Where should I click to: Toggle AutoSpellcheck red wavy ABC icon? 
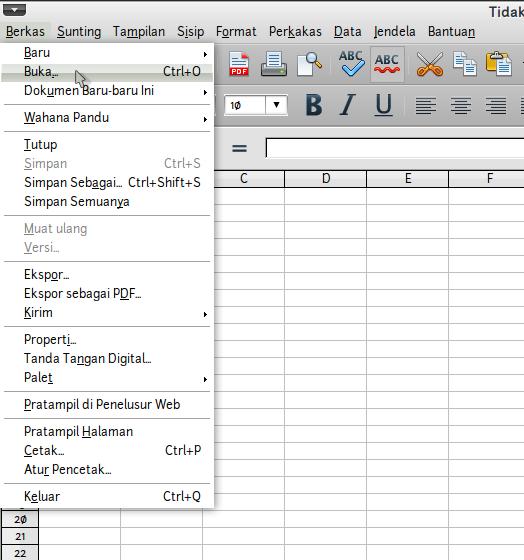[x=387, y=64]
